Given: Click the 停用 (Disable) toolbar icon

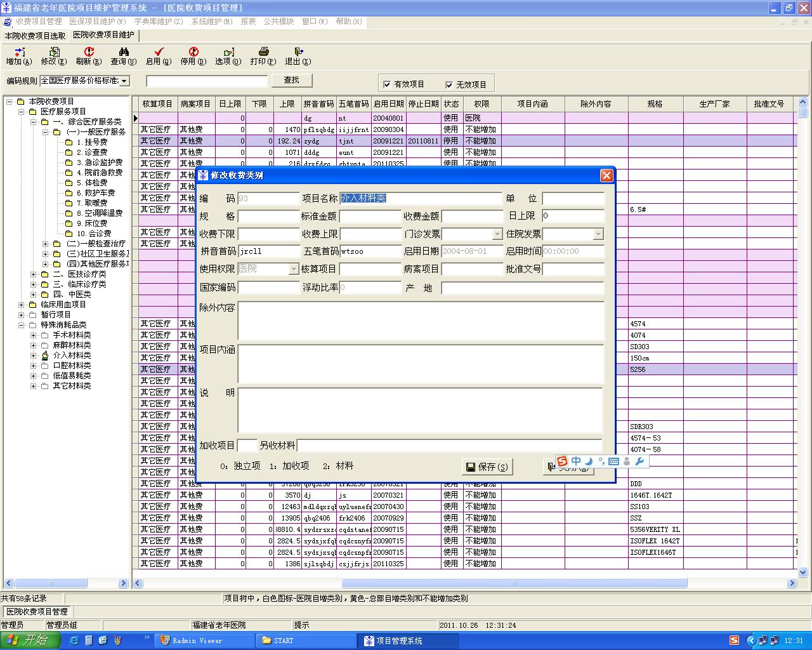Looking at the screenshot, I should tap(193, 53).
